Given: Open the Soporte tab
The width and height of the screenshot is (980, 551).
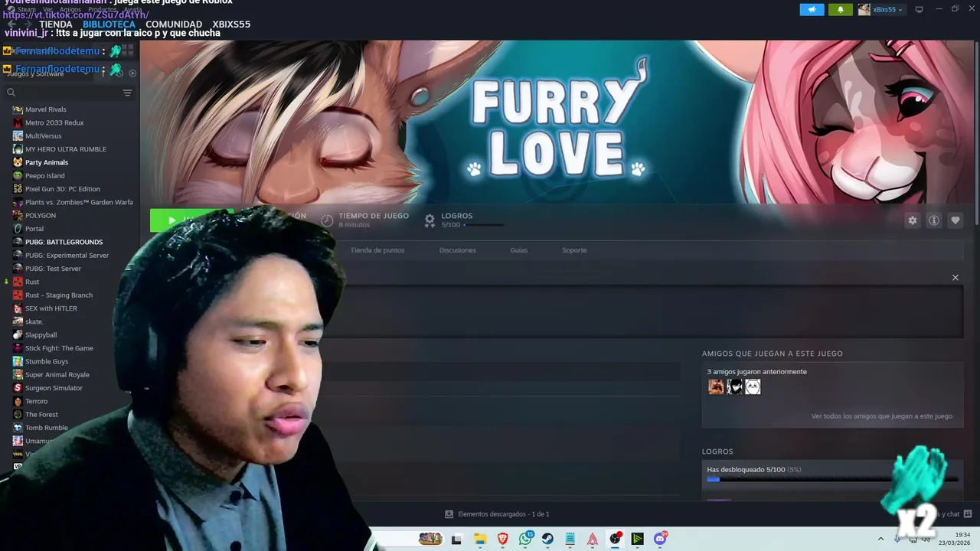Looking at the screenshot, I should click(574, 250).
